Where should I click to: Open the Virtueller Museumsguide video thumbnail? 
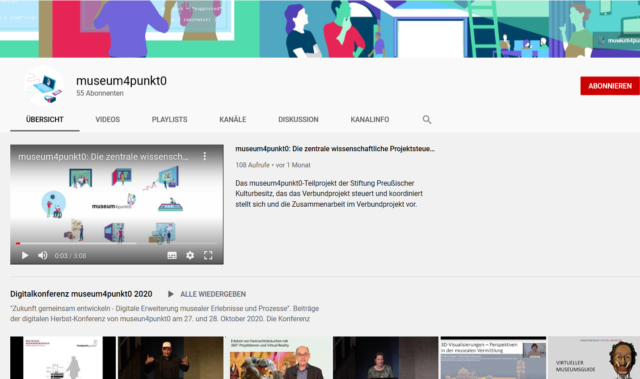coord(594,358)
